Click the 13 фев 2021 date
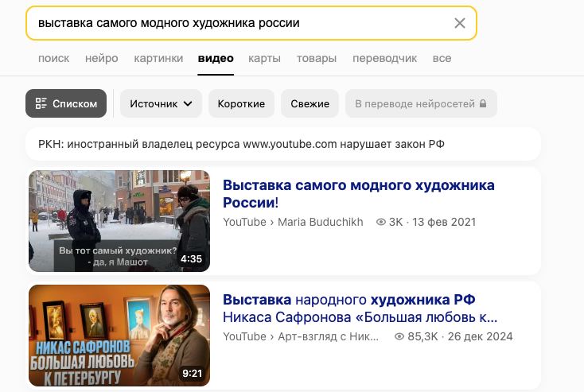584x392 pixels. click(444, 223)
